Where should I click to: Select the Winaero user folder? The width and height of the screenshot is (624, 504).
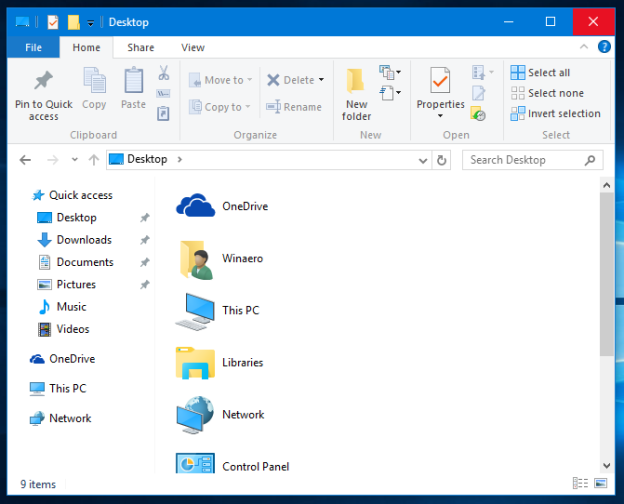[220, 259]
